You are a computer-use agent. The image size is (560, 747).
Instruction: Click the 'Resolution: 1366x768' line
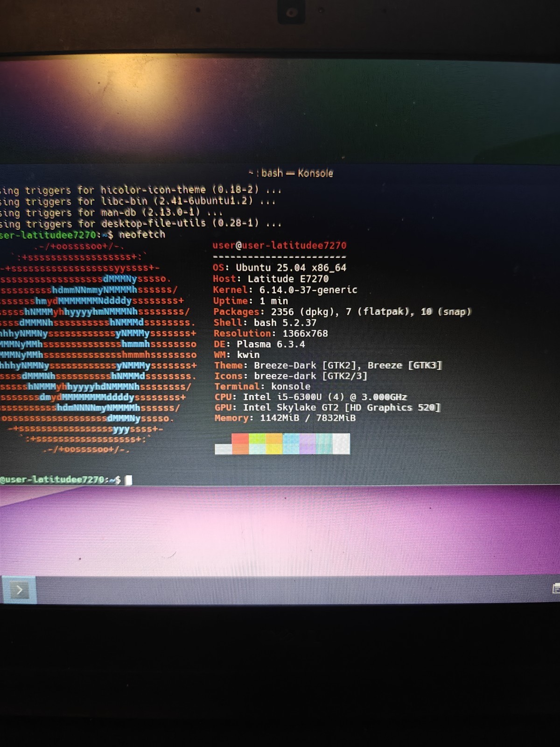(271, 333)
